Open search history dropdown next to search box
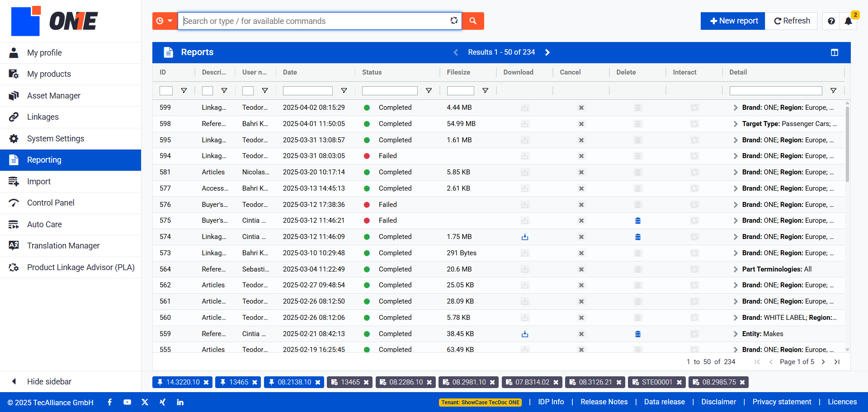This screenshot has height=412, width=868. point(165,21)
